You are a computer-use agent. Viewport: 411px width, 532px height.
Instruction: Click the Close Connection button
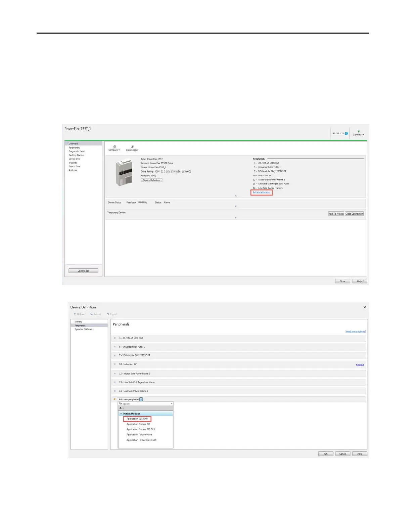coord(354,214)
